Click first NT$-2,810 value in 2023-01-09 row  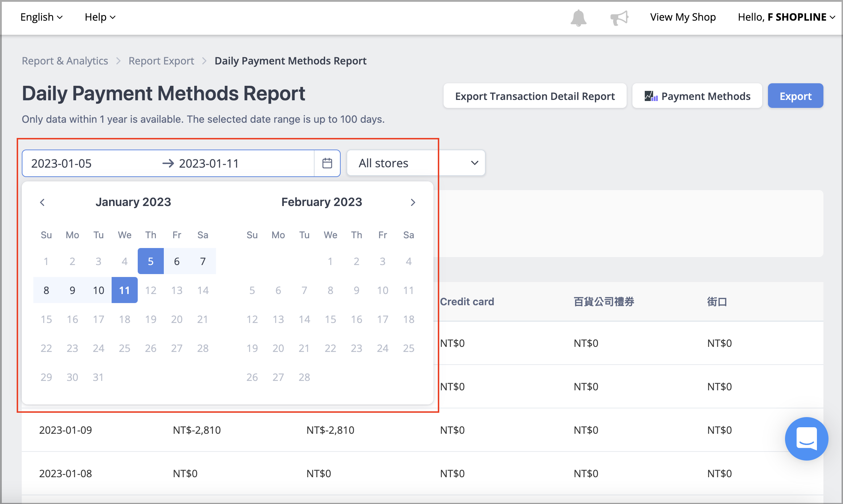[x=197, y=430]
